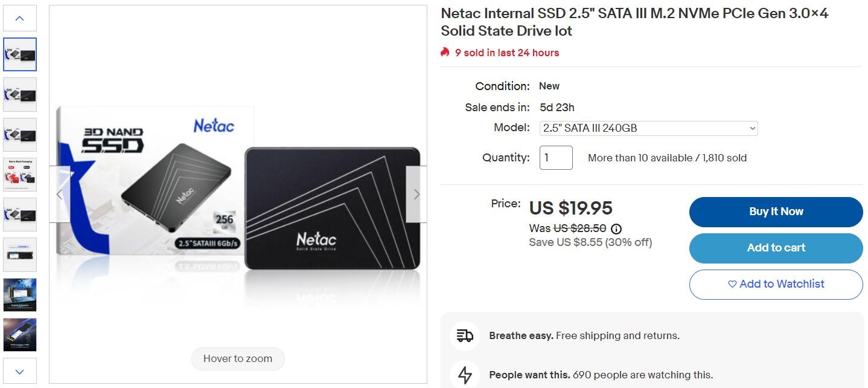868x388 pixels.
Task: Show the previous product image with left arrow
Action: [59, 194]
